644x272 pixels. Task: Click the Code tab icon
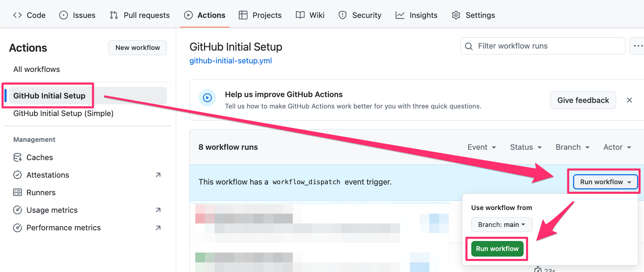tap(18, 15)
